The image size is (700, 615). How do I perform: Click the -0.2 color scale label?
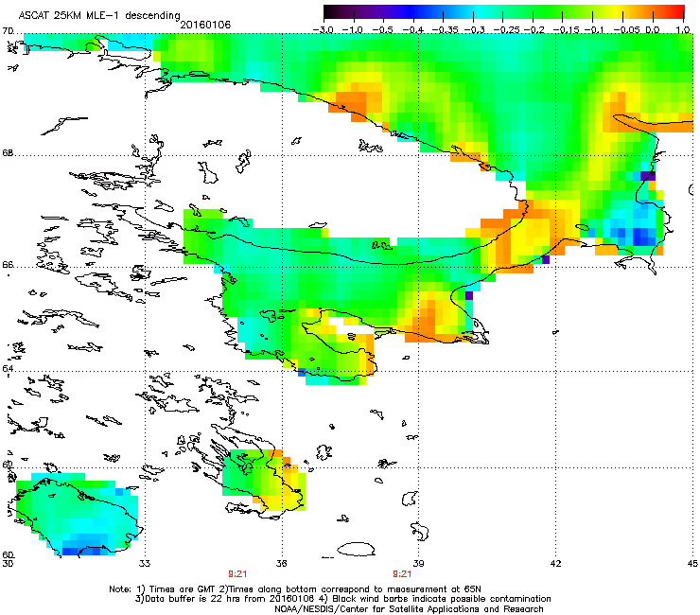click(534, 29)
